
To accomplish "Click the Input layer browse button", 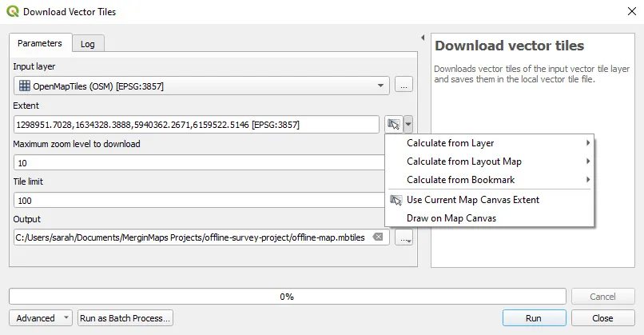I will (403, 85).
